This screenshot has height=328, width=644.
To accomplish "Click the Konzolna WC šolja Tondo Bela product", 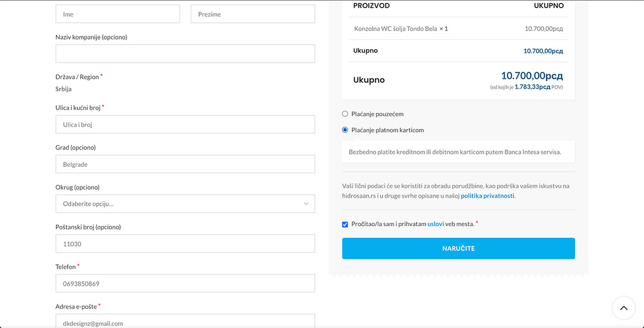I will point(396,29).
